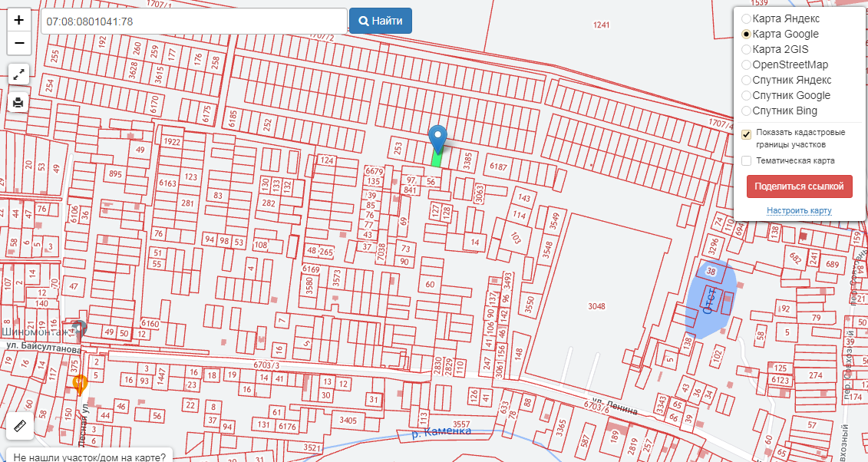Click parcel labeled 7038
Screen dimensions: 868x462
(x=381, y=252)
